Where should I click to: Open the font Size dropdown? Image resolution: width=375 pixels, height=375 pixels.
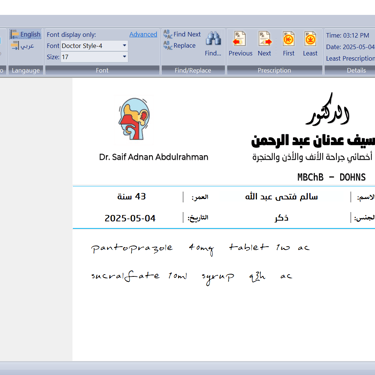coord(124,57)
